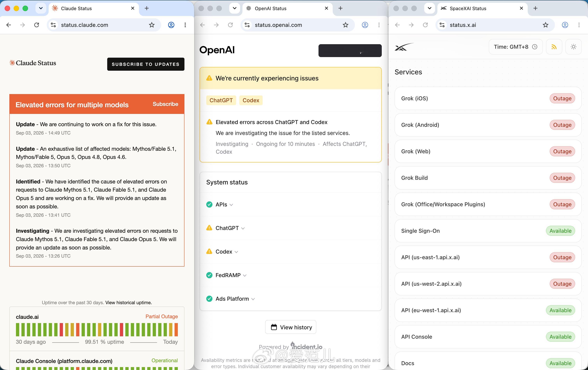Click the dark button beside the OpenAI logo

coord(350,51)
